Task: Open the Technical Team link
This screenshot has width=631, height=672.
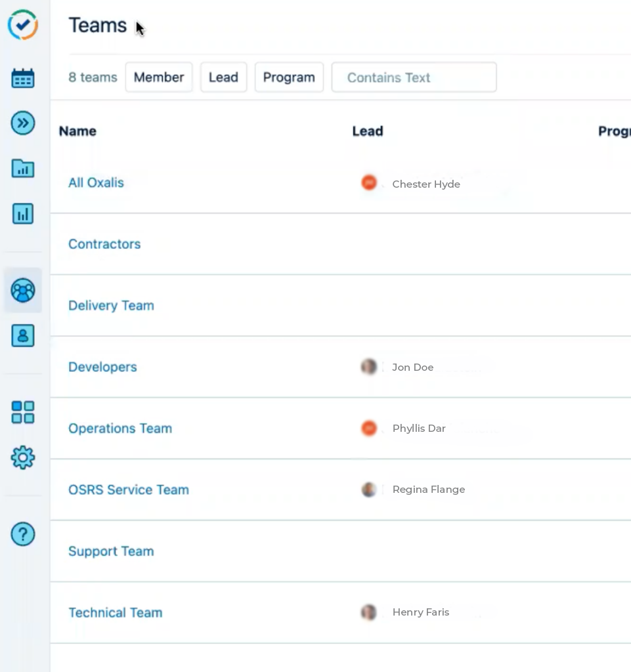Action: (x=116, y=612)
